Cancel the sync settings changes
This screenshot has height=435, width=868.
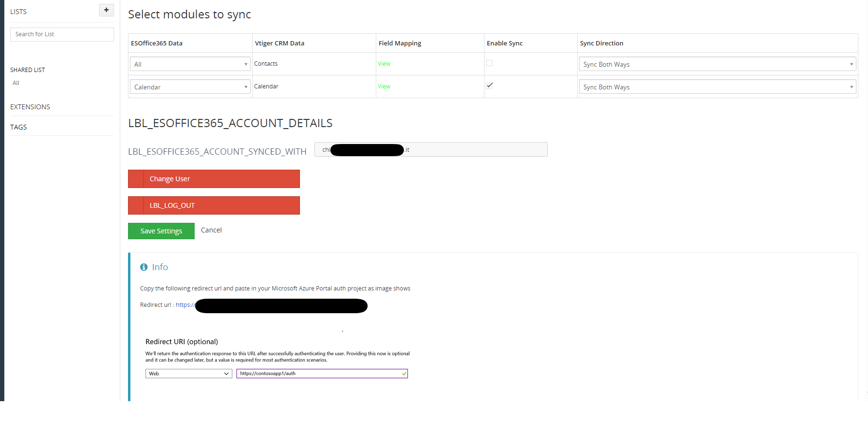pos(211,230)
